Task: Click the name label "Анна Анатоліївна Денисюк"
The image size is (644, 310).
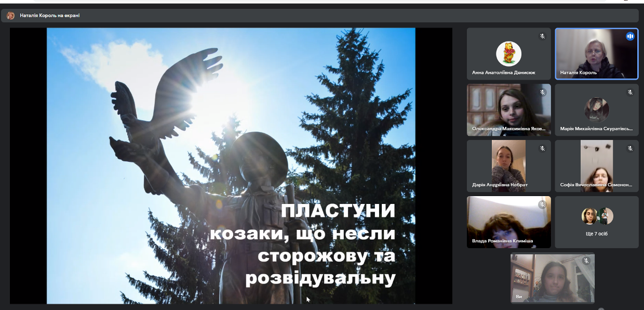Action: 503,73
